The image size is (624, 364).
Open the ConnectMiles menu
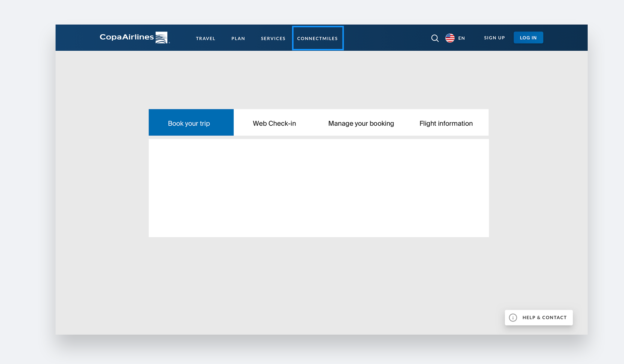[x=318, y=38]
